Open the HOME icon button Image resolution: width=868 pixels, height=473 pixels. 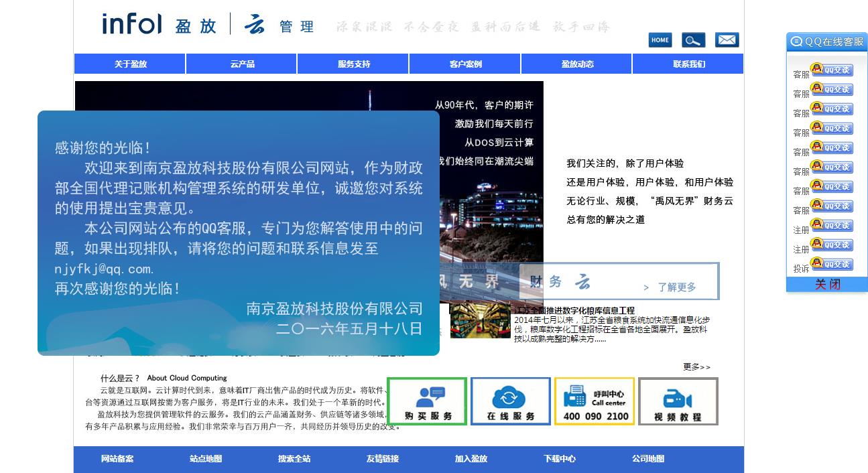pyautogui.click(x=660, y=40)
